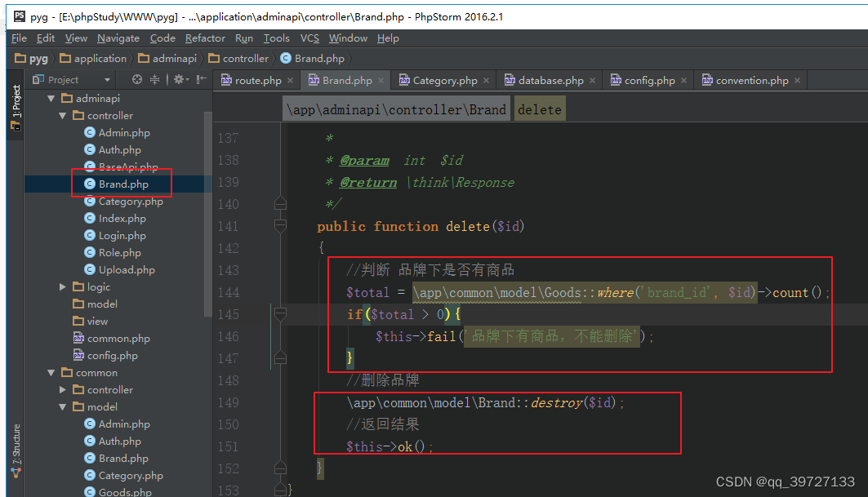Select Brand.php under common model
The height and width of the screenshot is (497, 868).
tap(117, 459)
